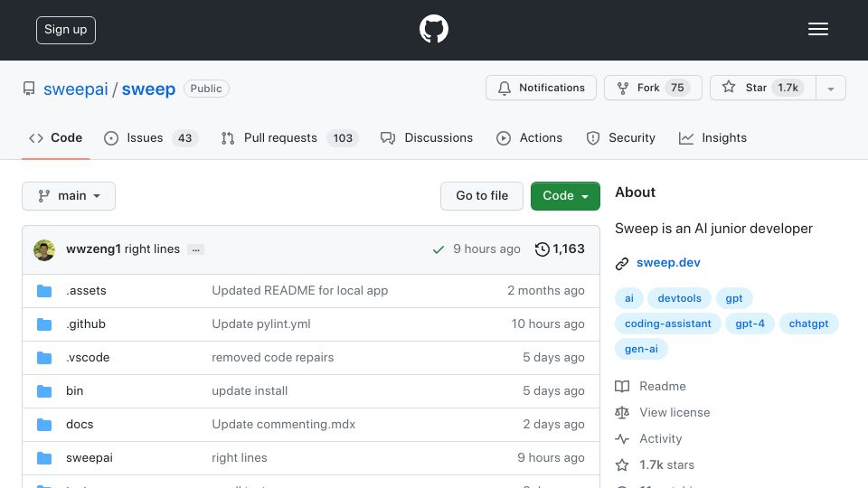
Task: Click the GitHub Octocat logo
Action: (433, 29)
